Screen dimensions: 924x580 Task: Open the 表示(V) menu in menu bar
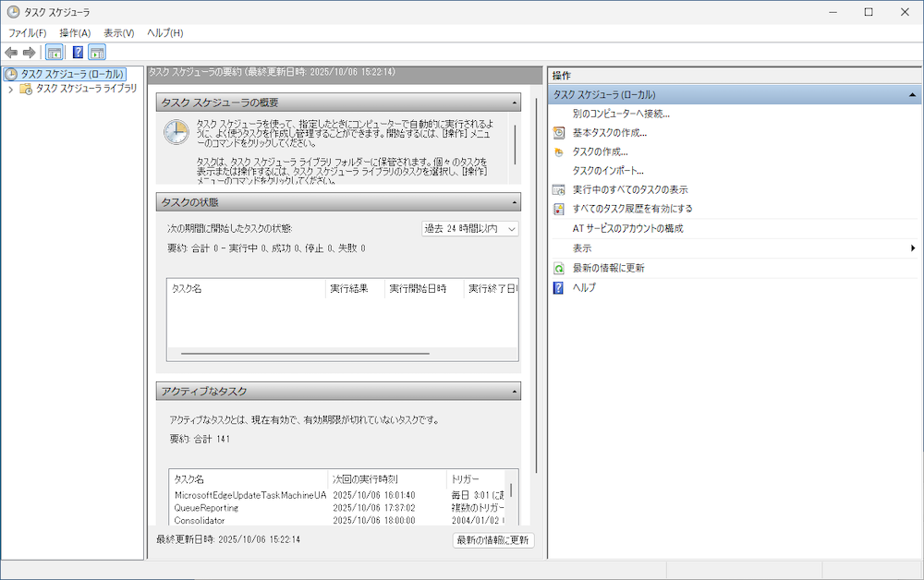tap(119, 32)
